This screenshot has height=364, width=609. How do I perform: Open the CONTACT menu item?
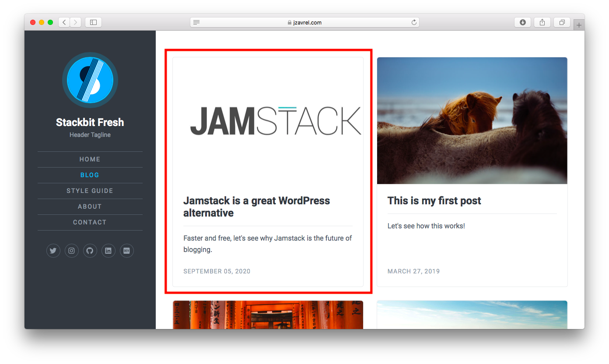tap(90, 222)
